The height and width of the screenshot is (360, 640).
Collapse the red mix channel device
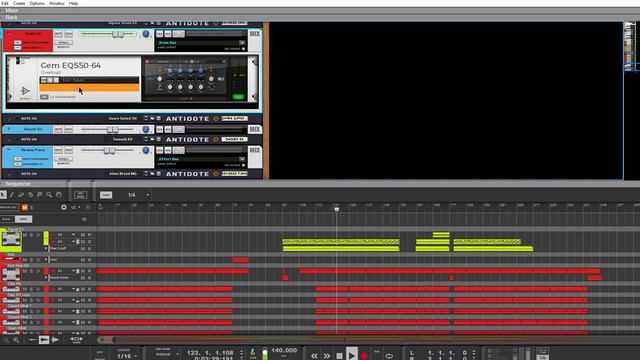tap(9, 34)
